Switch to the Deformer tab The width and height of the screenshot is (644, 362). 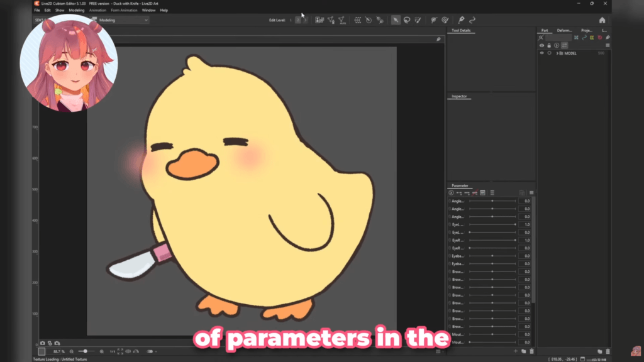tap(564, 30)
